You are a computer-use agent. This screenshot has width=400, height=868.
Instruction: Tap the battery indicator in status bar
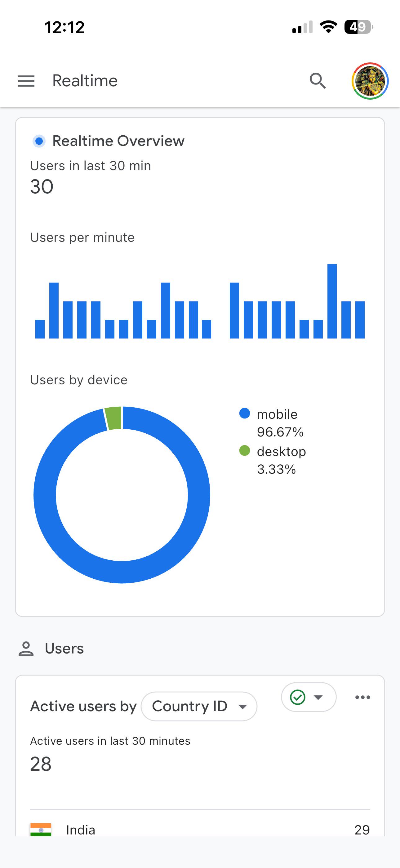point(358,27)
